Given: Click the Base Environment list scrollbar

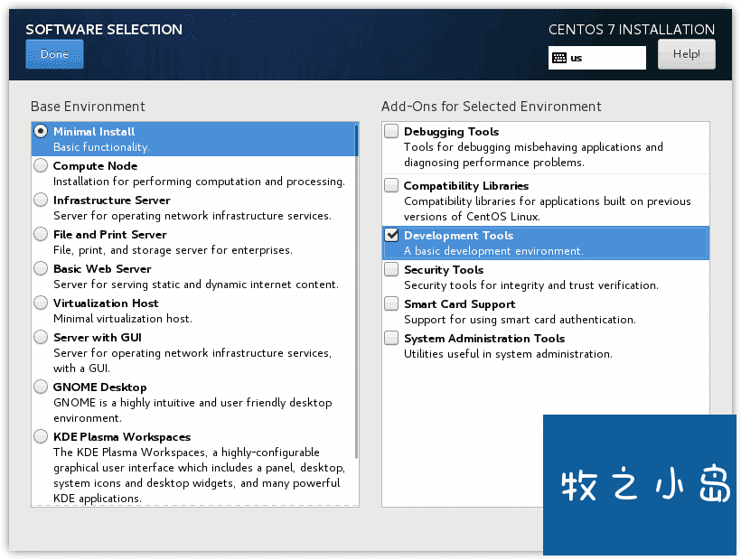Looking at the screenshot, I should tap(356, 291).
